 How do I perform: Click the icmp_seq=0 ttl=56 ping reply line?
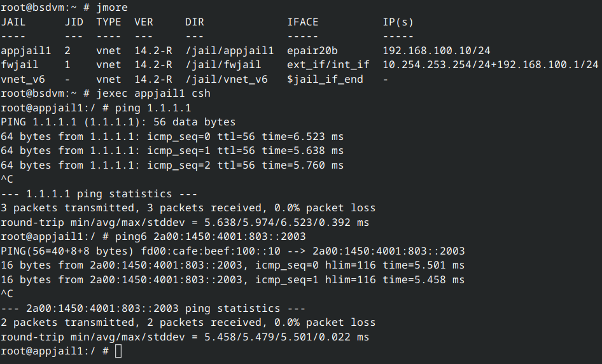coord(172,137)
